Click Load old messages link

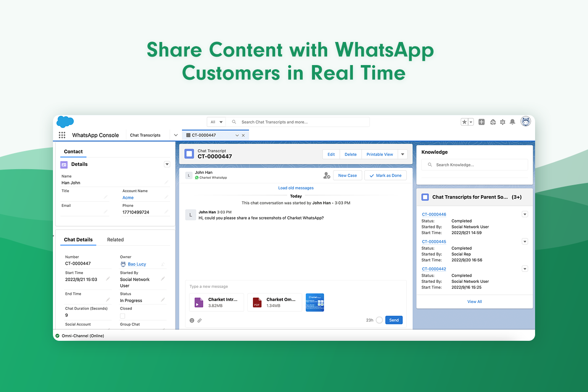tap(296, 188)
